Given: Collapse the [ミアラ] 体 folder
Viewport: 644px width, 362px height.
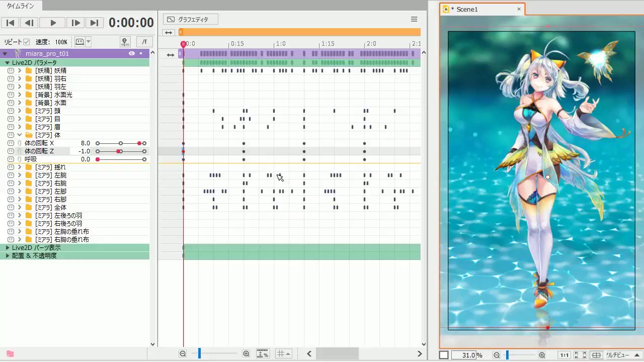Looking at the screenshot, I should pos(19,135).
